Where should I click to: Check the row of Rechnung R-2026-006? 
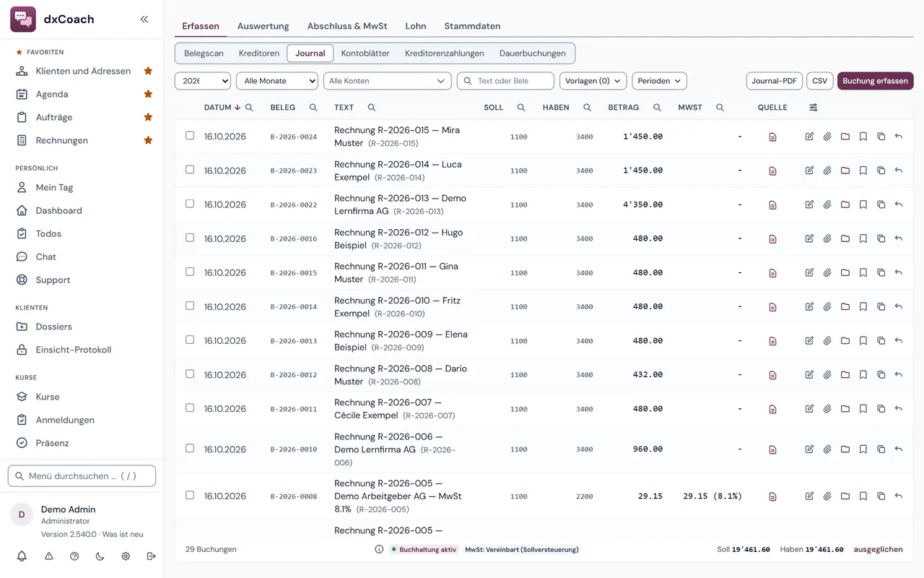[190, 448]
